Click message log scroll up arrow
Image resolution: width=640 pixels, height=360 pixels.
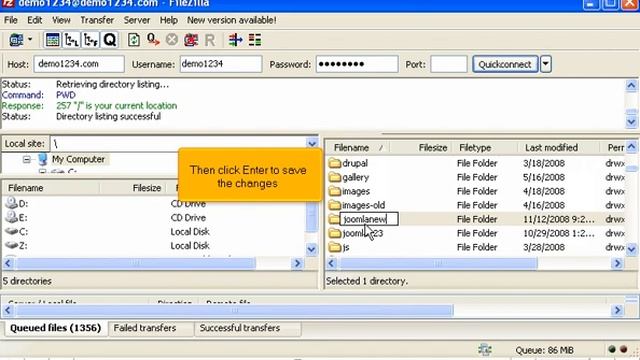click(x=631, y=85)
